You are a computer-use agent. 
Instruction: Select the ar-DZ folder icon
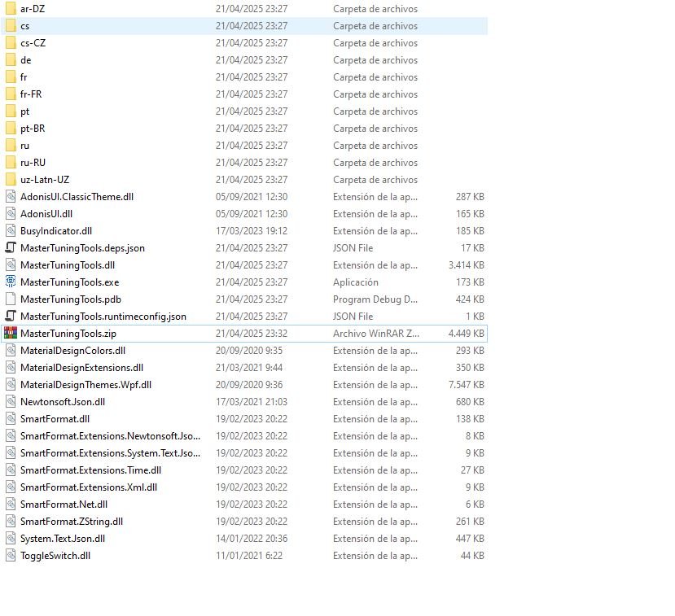tap(11, 9)
